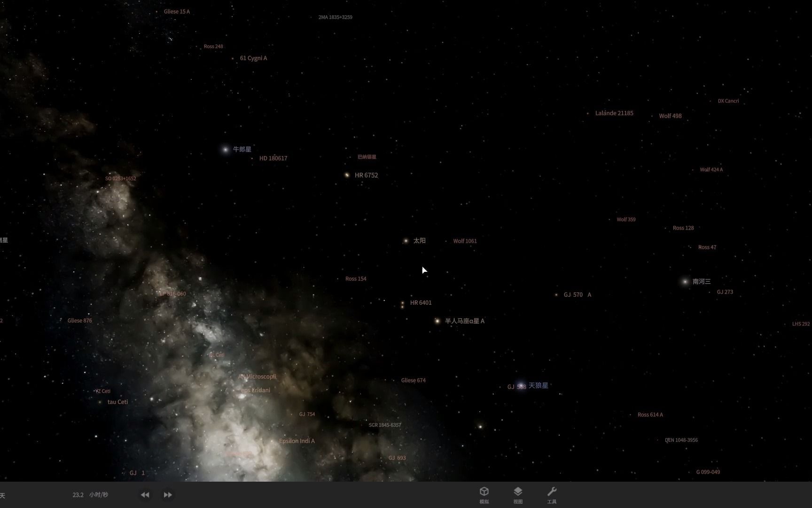The image size is (812, 508).
Task: Click the Ross 614 A label
Action: 650,415
